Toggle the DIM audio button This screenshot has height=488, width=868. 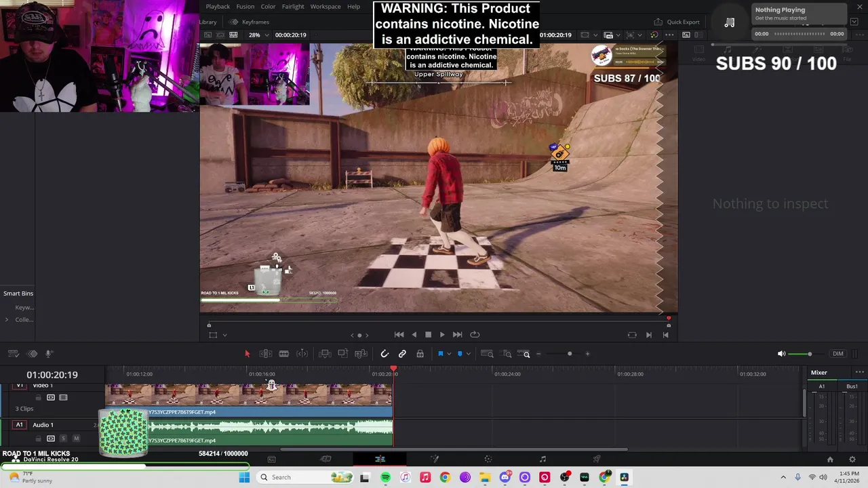pos(838,354)
